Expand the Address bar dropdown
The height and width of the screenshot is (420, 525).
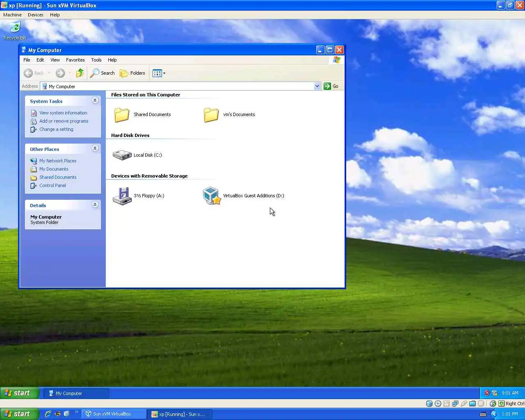(x=317, y=86)
